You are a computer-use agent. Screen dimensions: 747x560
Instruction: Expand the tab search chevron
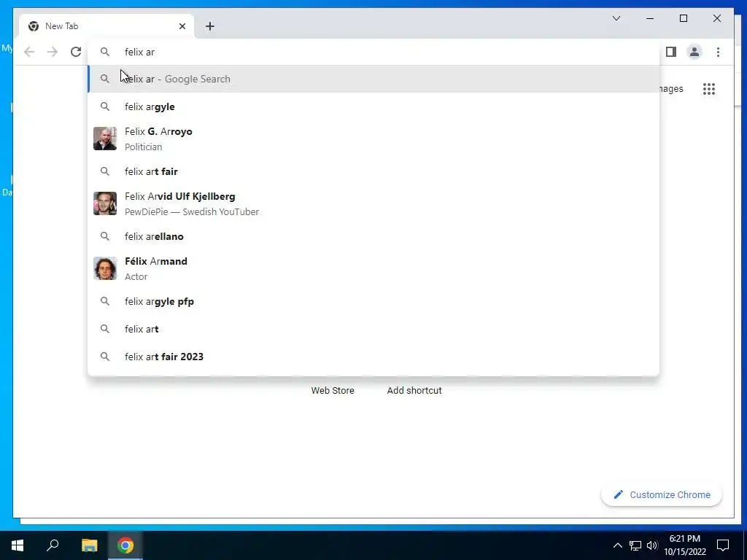click(x=616, y=18)
